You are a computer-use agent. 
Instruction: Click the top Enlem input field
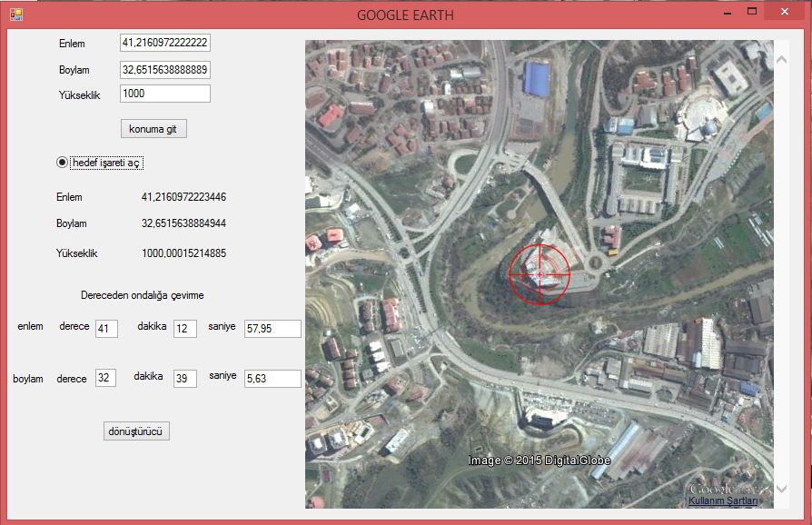[164, 43]
